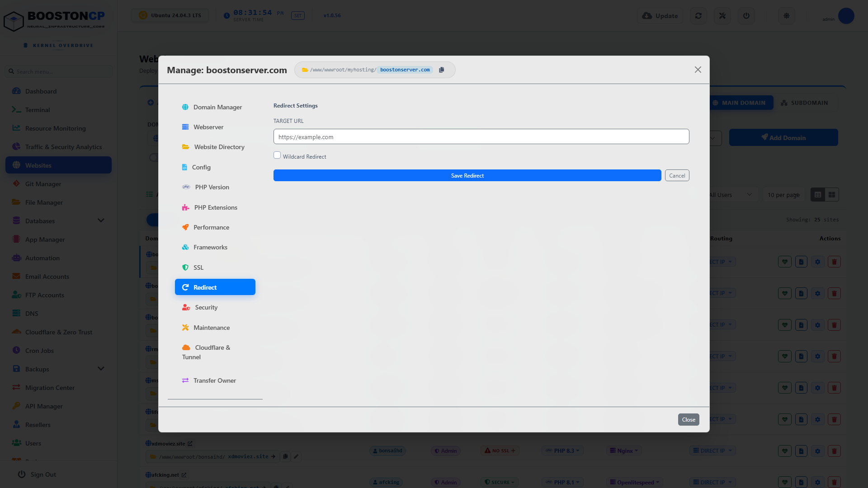Open the Maintenance section
This screenshot has width=868, height=488.
215,328
